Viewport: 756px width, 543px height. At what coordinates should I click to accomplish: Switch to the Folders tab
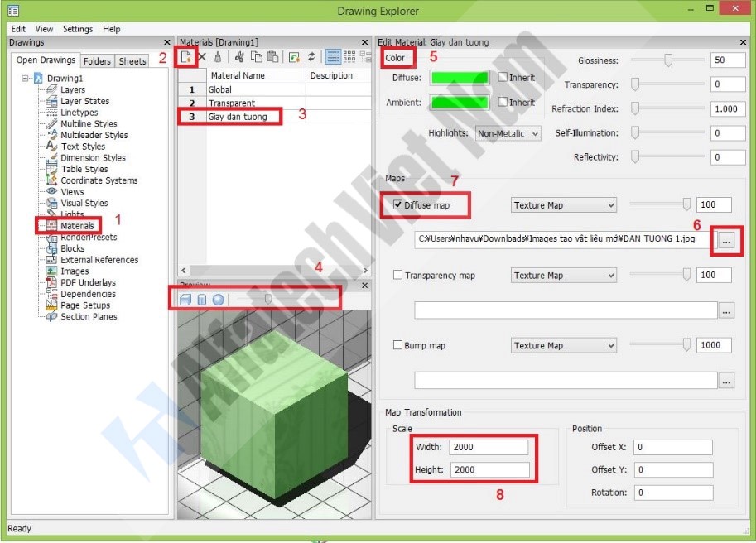(x=97, y=61)
